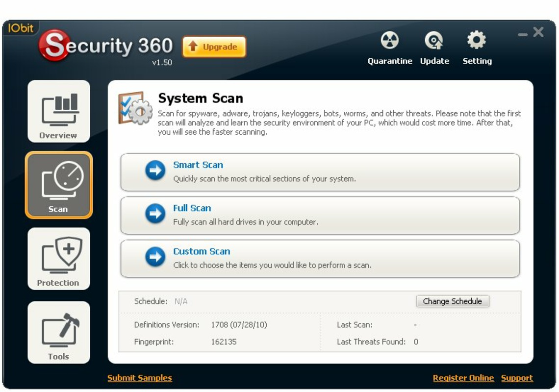
Task: Click the fingerprint value 162135
Action: (224, 342)
